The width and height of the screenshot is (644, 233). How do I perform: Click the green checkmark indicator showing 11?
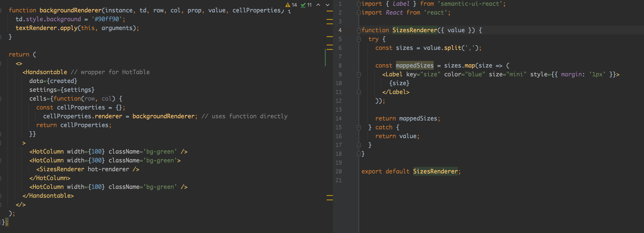[306, 5]
